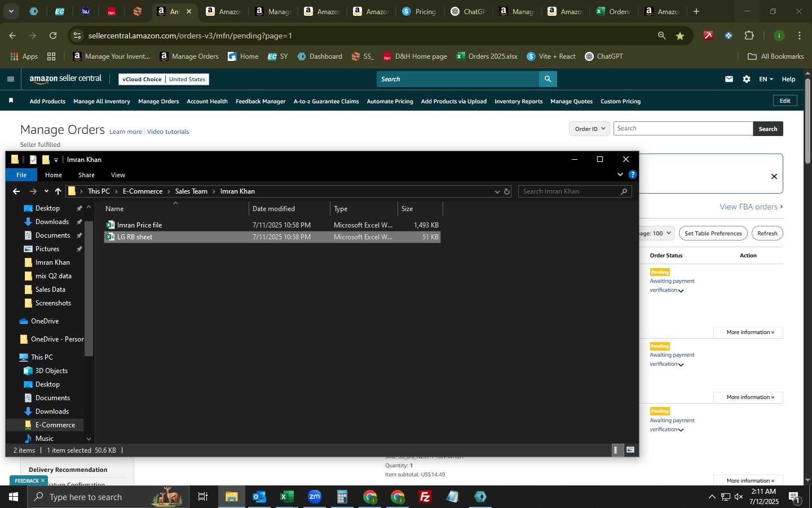812x508 pixels.
Task: Open the Seller Central mail messages icon
Action: coord(729,79)
